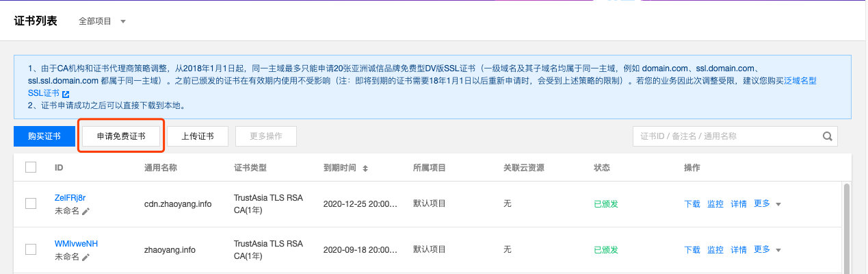Screen dimensions: 868x274
Task: Open external link icon after SSL证书
Action: (66, 93)
